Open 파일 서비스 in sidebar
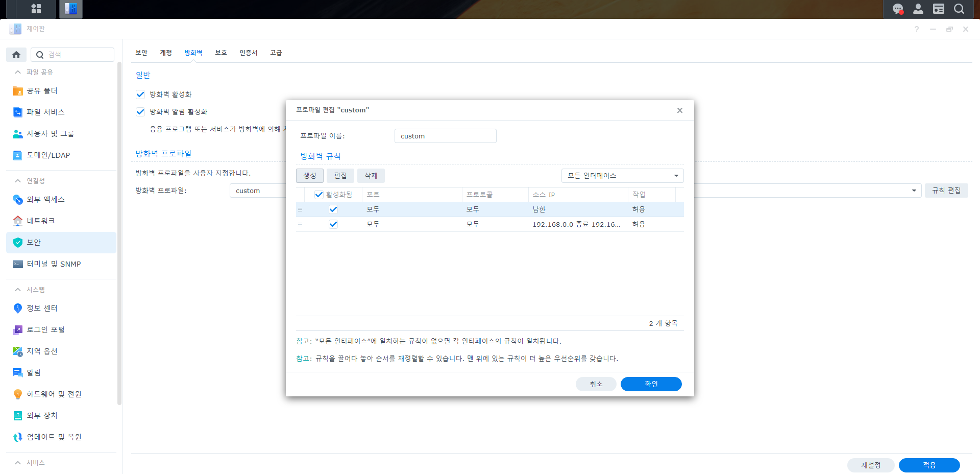Viewport: 980px width, 474px height. (x=61, y=112)
